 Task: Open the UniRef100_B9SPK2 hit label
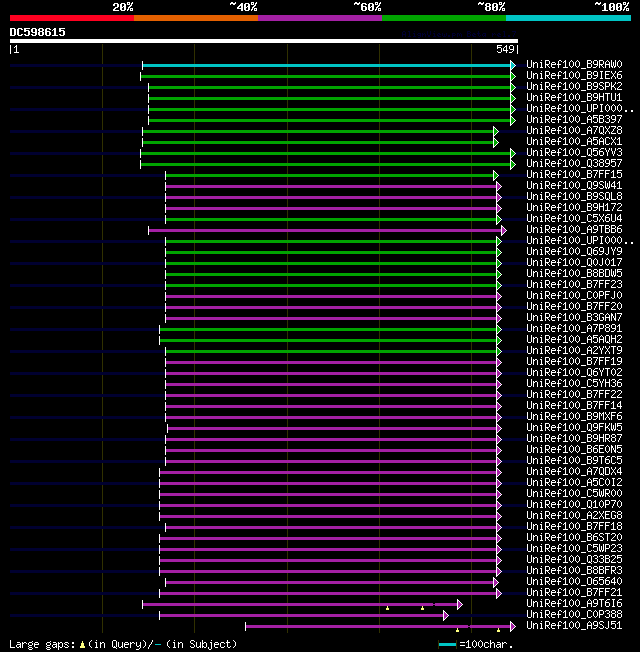tap(574, 86)
